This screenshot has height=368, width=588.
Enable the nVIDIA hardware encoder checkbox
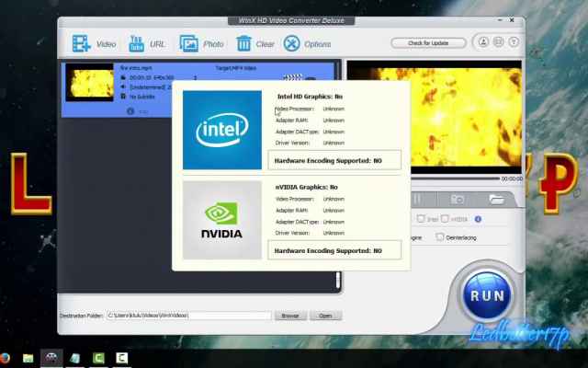click(445, 219)
